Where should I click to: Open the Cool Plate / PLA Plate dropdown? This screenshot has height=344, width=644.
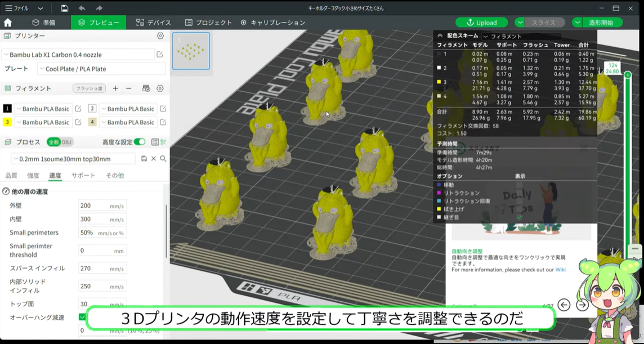coord(101,69)
